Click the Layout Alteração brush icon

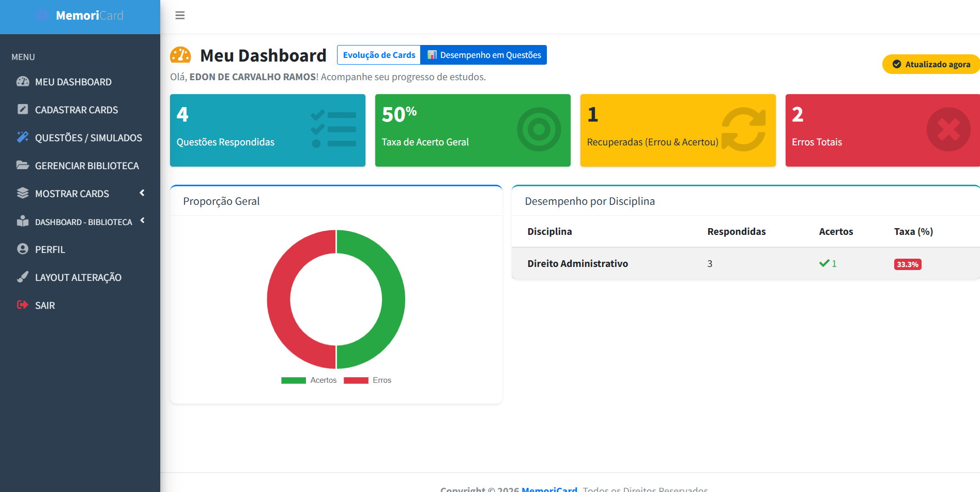(23, 277)
